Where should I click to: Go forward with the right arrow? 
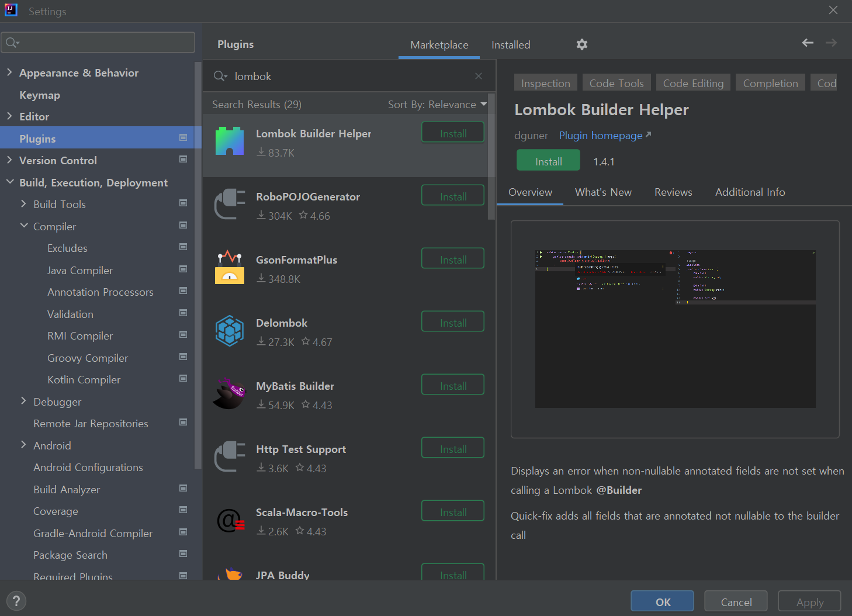click(831, 43)
